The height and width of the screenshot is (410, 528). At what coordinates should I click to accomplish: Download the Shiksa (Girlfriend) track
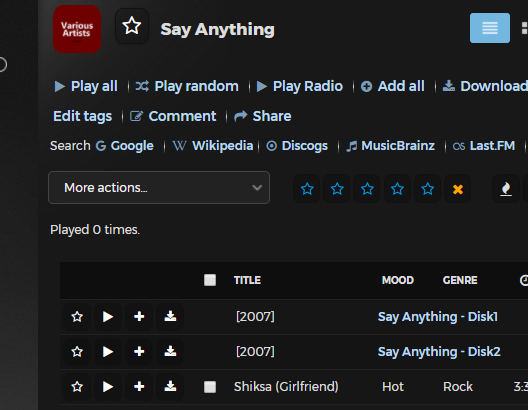pos(170,386)
